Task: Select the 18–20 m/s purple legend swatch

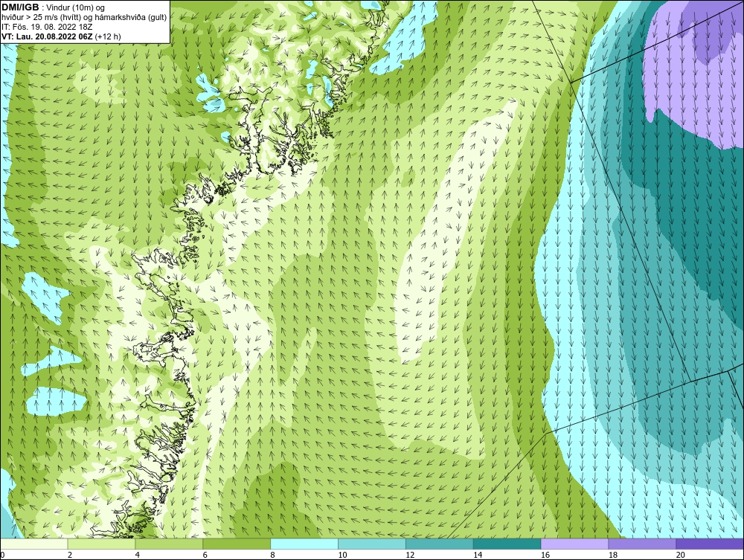Action: tap(643, 544)
